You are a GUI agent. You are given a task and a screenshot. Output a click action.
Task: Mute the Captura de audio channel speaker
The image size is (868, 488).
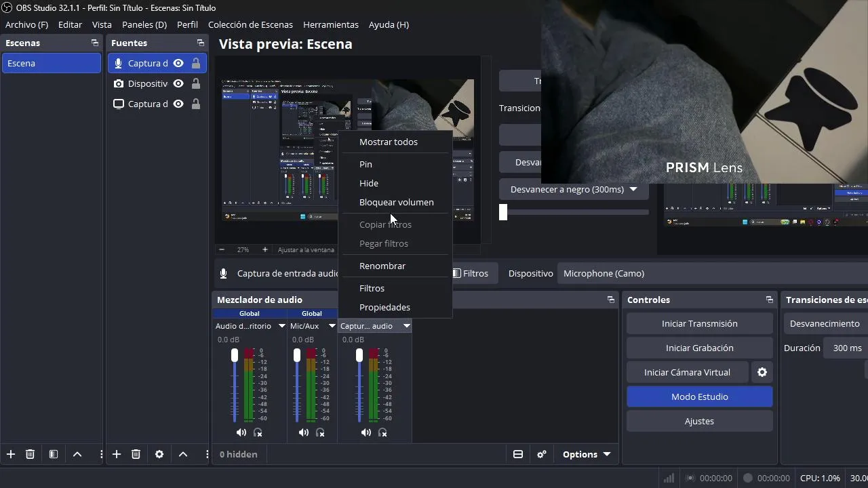pos(366,432)
